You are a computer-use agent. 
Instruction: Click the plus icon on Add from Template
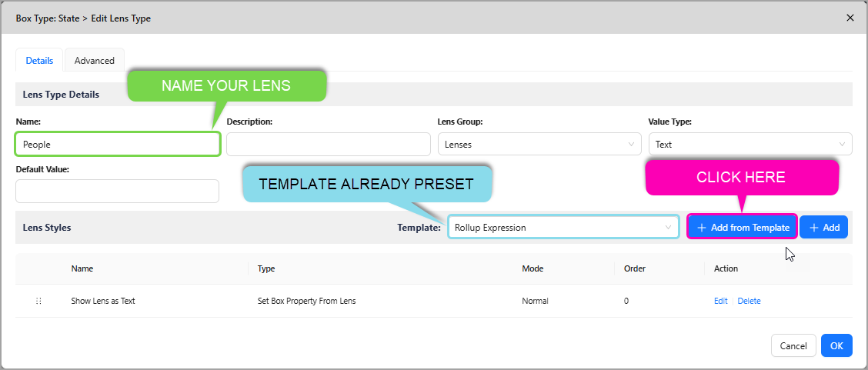click(701, 228)
